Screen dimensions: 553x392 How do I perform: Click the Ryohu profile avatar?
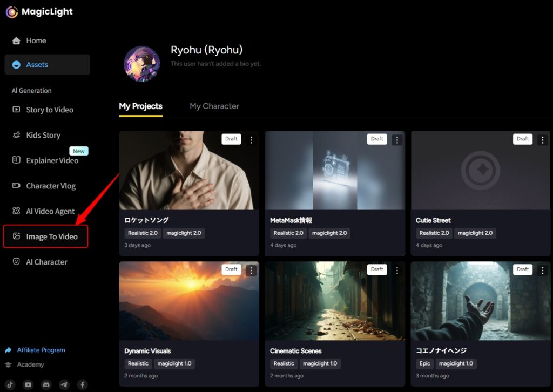[x=141, y=64]
